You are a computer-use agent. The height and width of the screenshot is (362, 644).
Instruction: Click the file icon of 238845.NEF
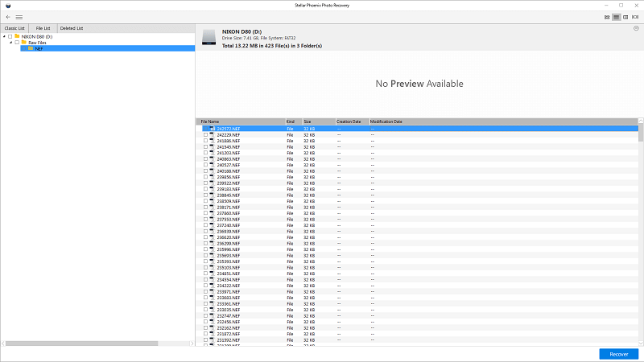pyautogui.click(x=213, y=195)
